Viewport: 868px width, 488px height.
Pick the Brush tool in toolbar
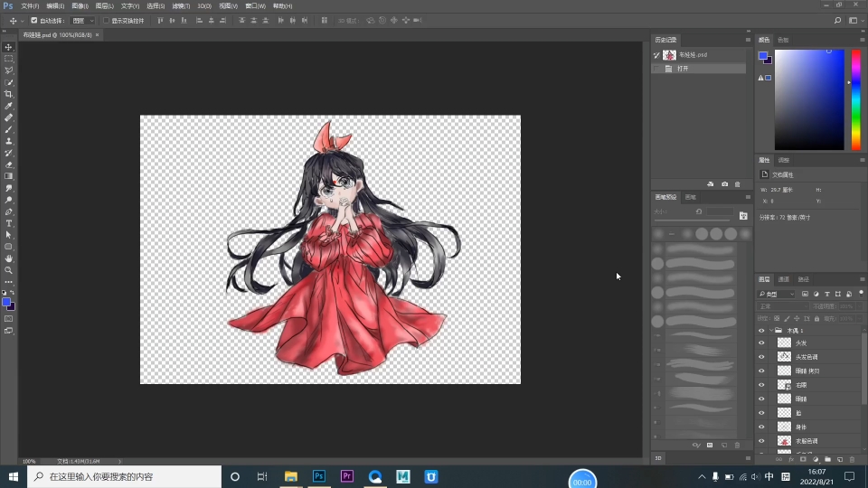[x=9, y=129]
